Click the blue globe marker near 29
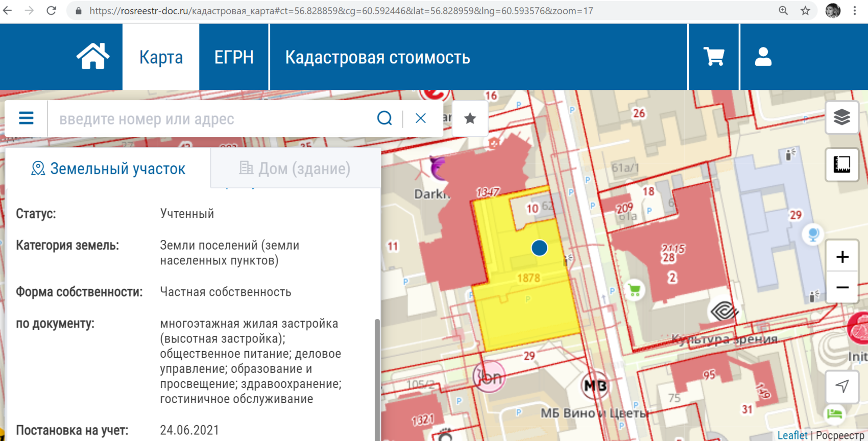Screen dimensions: 868x441 point(813,235)
